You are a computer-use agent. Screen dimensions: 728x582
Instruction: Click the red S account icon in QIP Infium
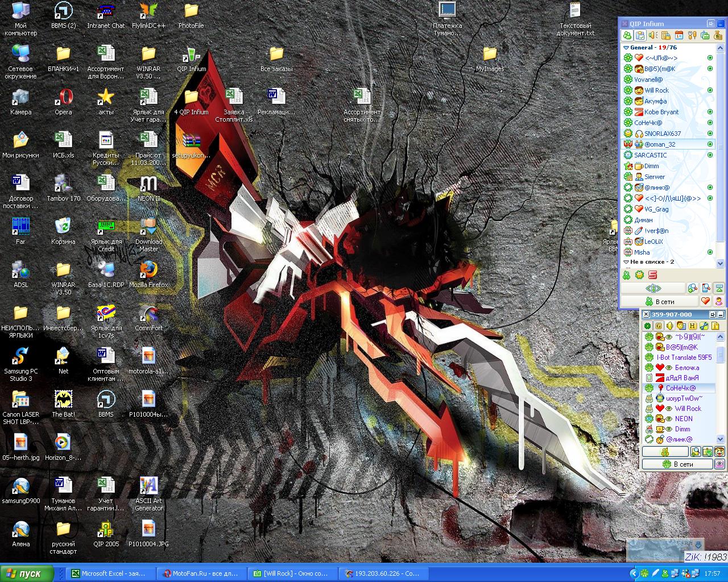[x=653, y=275]
